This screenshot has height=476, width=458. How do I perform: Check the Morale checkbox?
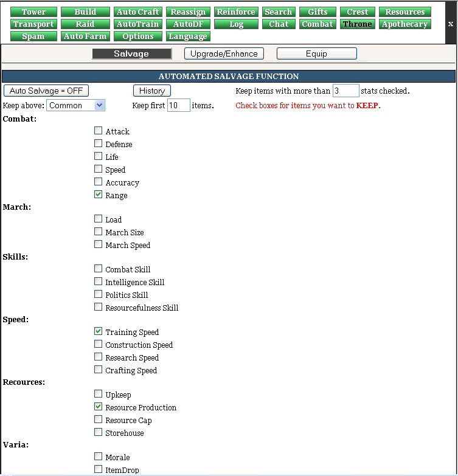[98, 456]
